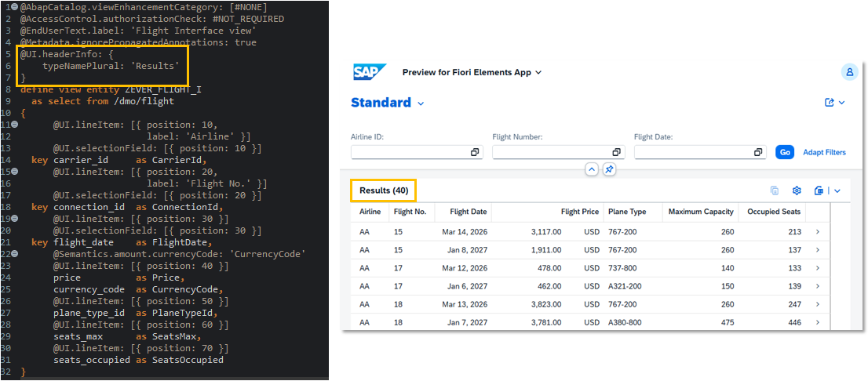Screen dimensions: 868x381
Task: Navigate into first AA flight 15 row arrow
Action: tap(818, 232)
